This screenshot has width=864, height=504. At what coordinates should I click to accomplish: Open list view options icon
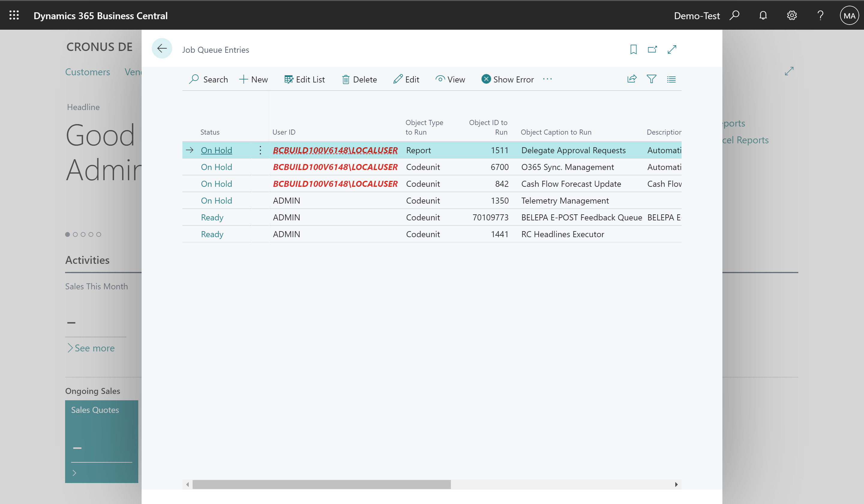point(671,79)
